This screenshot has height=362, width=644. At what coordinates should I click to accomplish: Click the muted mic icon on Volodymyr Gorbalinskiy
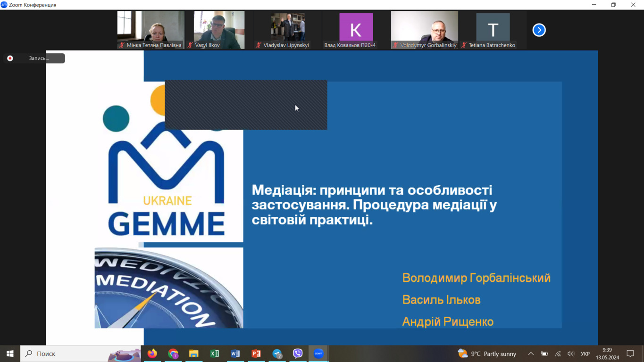click(395, 45)
